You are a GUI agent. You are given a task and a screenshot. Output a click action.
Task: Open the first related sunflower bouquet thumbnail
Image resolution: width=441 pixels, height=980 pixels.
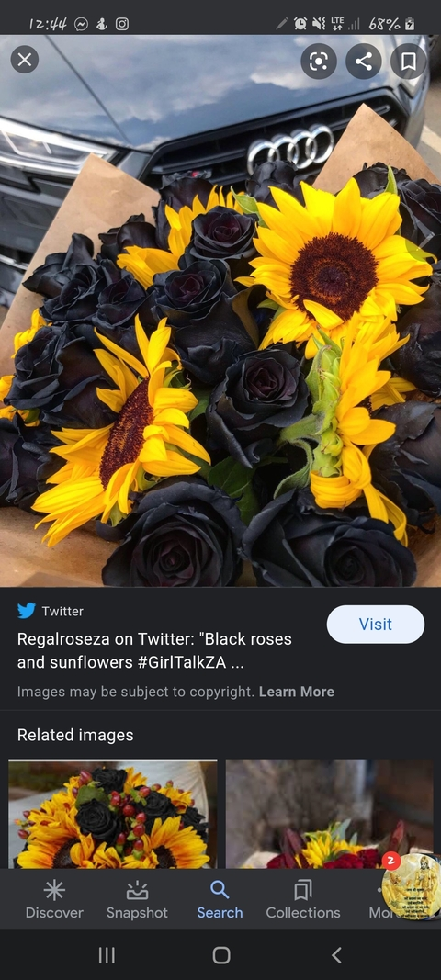pyautogui.click(x=113, y=814)
